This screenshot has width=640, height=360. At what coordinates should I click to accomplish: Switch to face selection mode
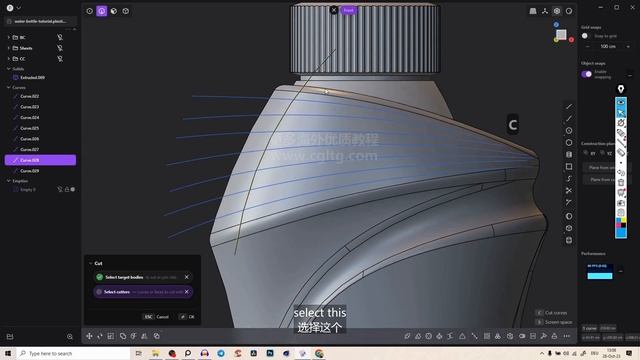[114, 11]
